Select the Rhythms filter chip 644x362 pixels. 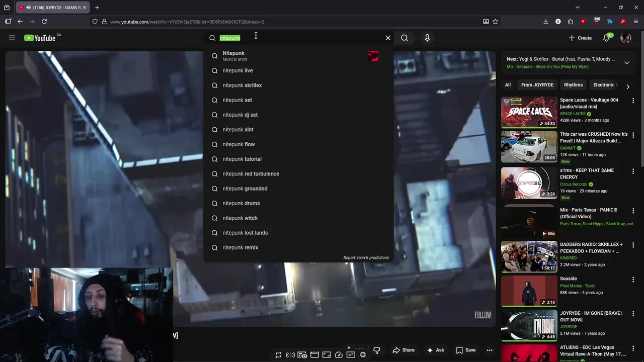(x=574, y=85)
